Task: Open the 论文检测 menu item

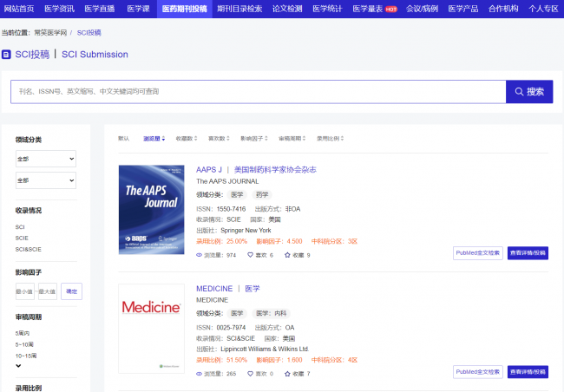Action: point(287,9)
